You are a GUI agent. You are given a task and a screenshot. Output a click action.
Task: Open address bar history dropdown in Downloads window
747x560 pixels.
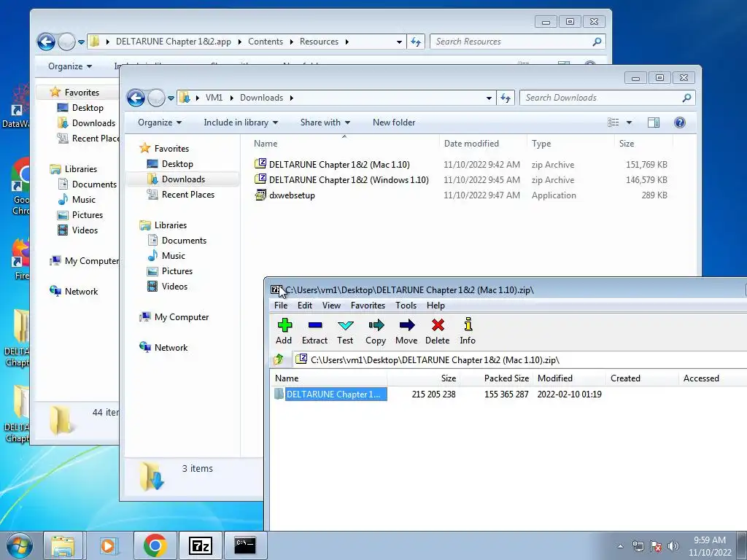click(489, 98)
